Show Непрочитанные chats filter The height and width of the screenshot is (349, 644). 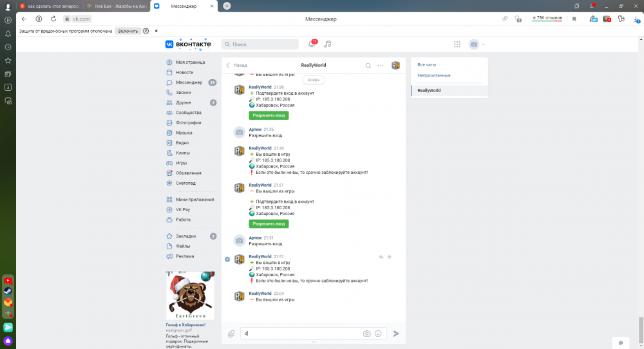tap(433, 75)
